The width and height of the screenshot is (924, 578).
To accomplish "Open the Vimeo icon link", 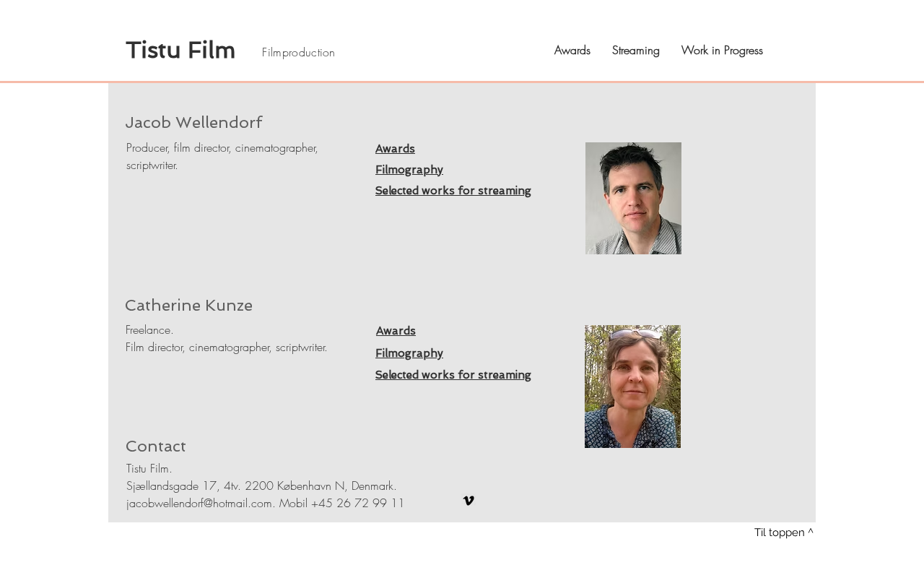I will (468, 501).
